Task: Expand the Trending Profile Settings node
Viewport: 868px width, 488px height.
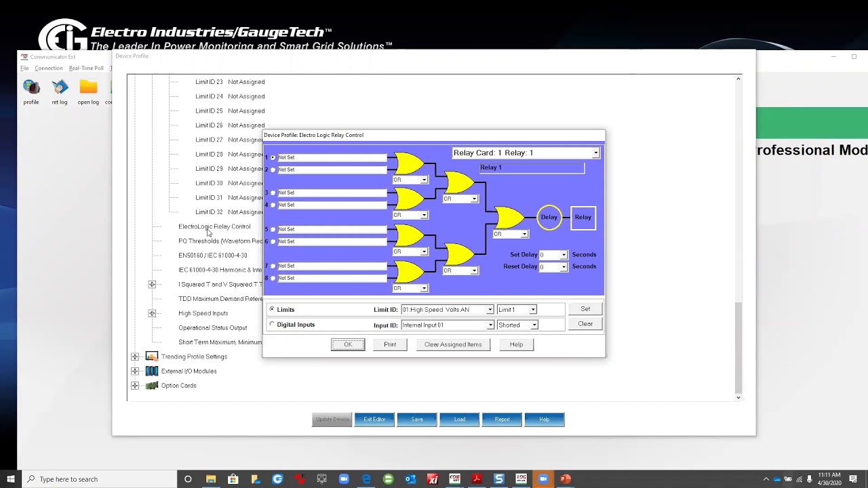Action: pyautogui.click(x=135, y=357)
